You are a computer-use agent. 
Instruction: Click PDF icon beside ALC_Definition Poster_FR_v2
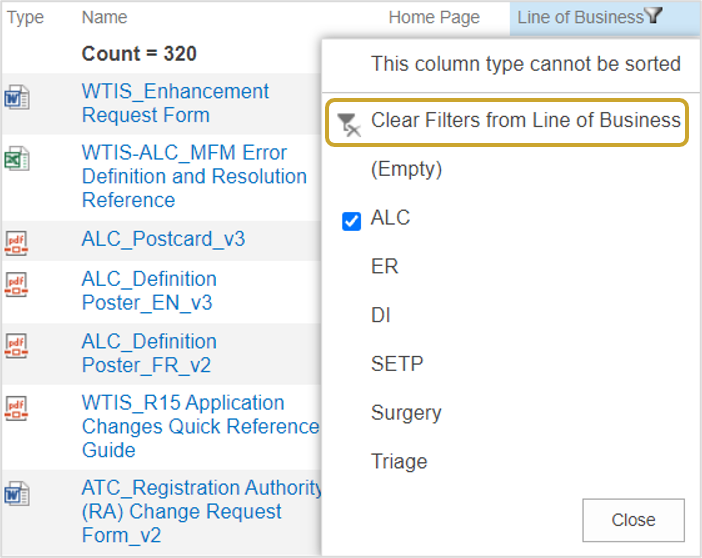point(16,346)
